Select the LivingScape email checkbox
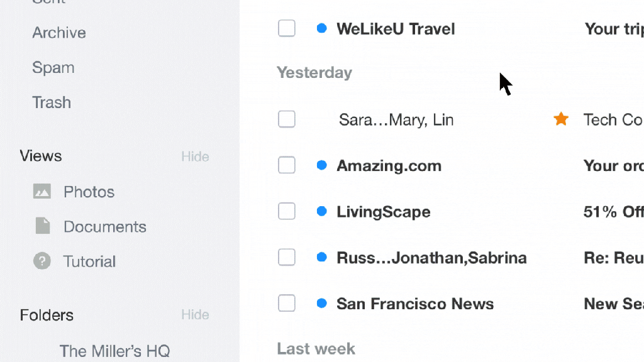This screenshot has height=362, width=644. (287, 211)
